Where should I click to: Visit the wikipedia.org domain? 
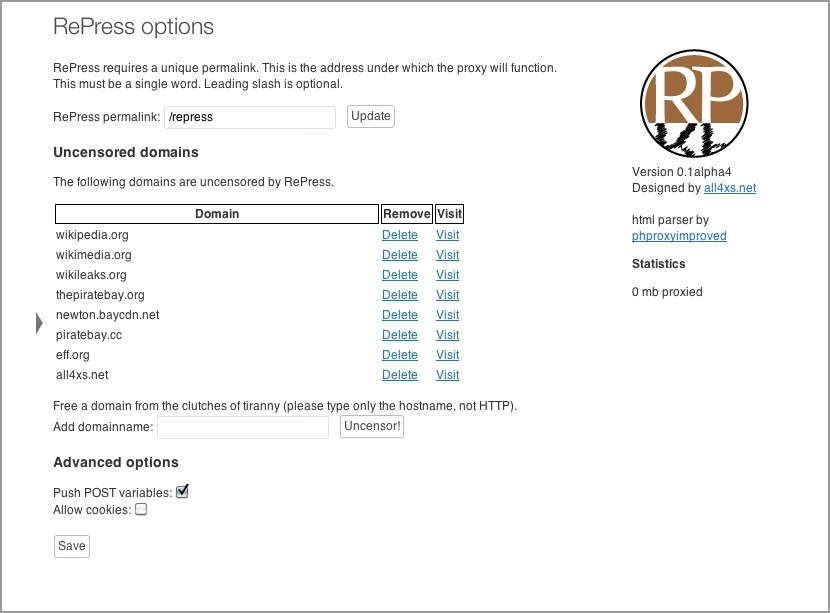pos(447,235)
